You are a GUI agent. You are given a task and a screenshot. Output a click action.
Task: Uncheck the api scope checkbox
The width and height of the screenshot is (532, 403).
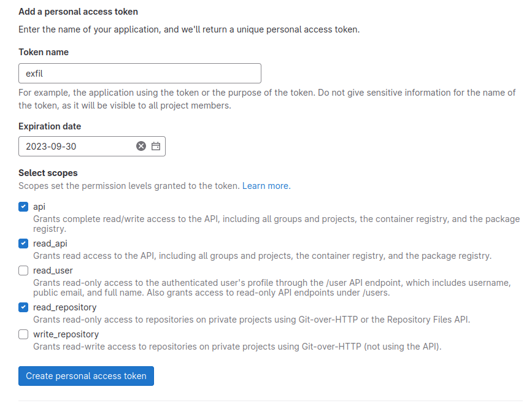pos(23,207)
